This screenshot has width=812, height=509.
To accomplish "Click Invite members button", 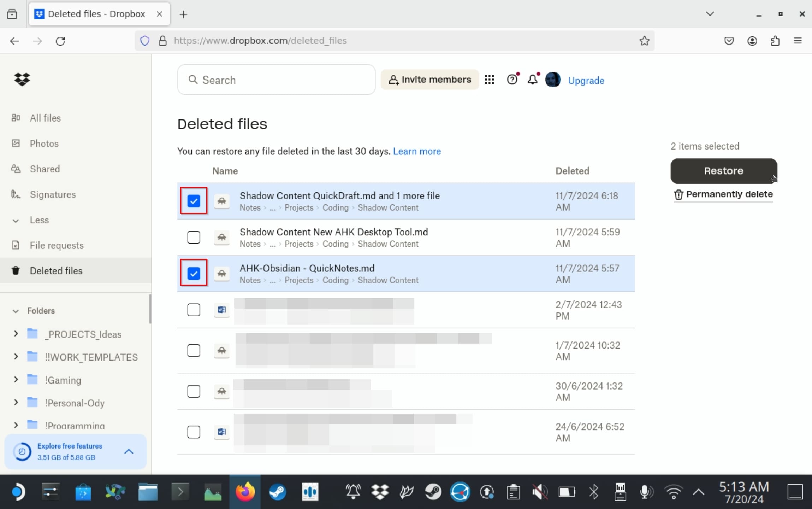I will [429, 80].
